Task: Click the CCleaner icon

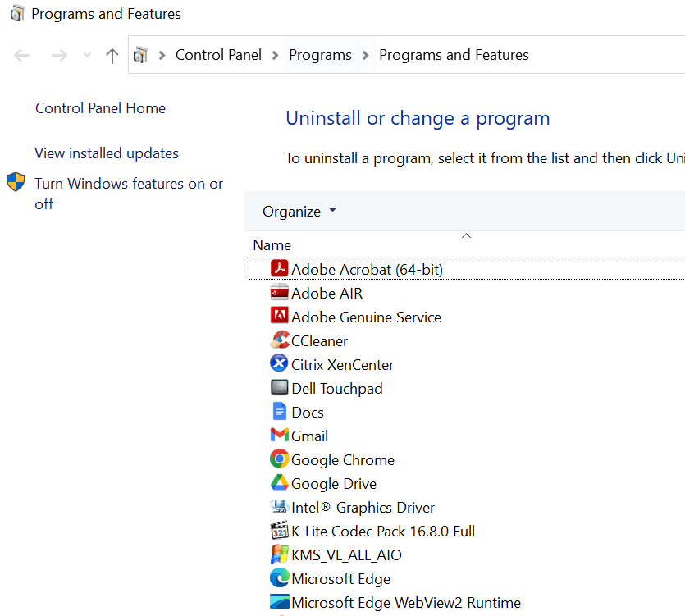Action: coord(279,340)
